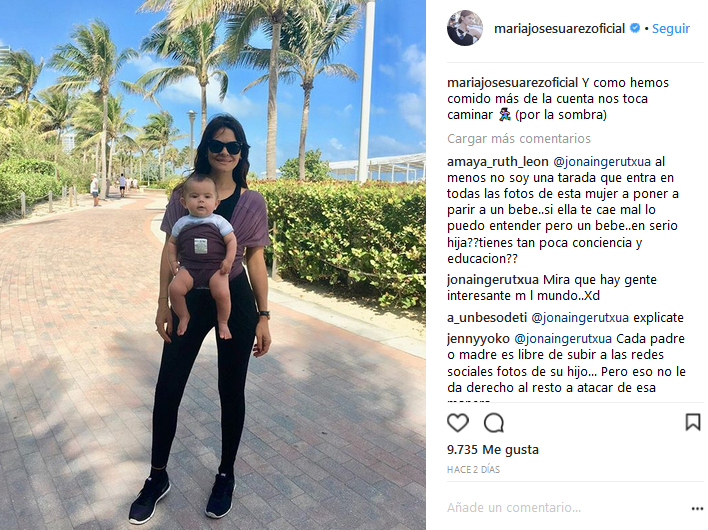The image size is (708, 530).
Task: Click @jonaingerutxua mention in jennyyoko comment
Action: tap(563, 339)
